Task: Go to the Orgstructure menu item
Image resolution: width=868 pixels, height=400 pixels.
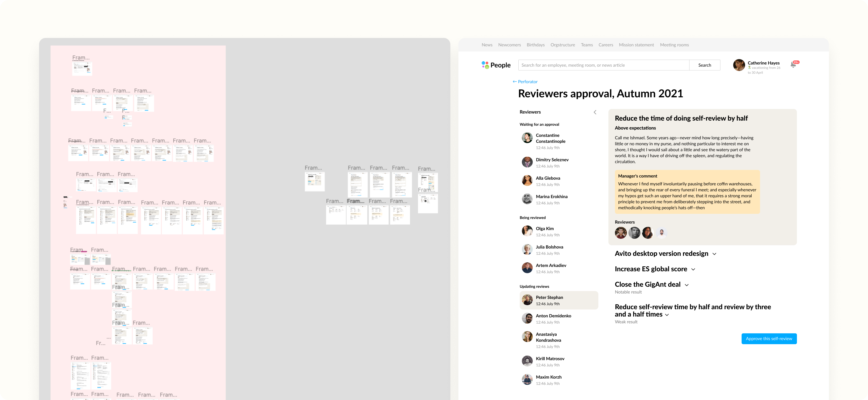Action: (562, 45)
